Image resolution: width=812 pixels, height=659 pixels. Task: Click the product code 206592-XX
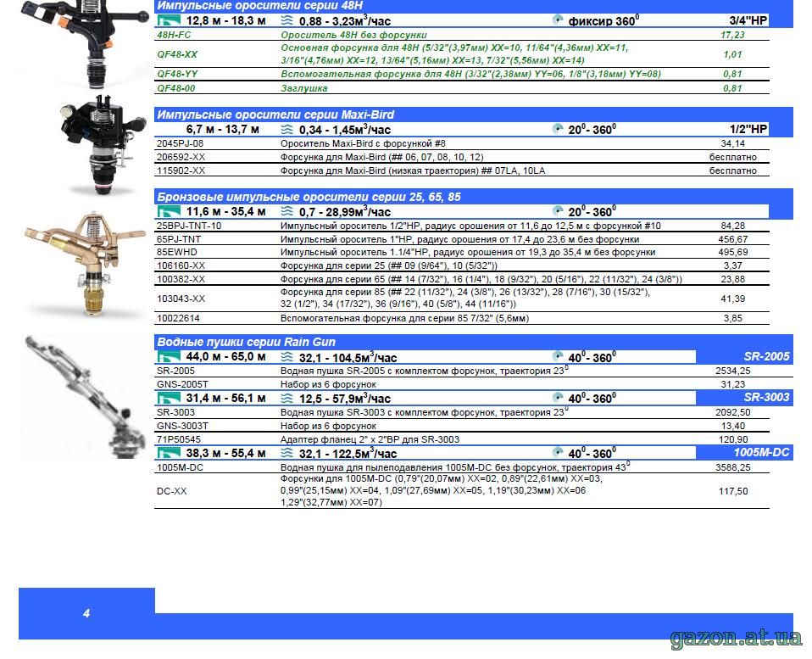(181, 157)
